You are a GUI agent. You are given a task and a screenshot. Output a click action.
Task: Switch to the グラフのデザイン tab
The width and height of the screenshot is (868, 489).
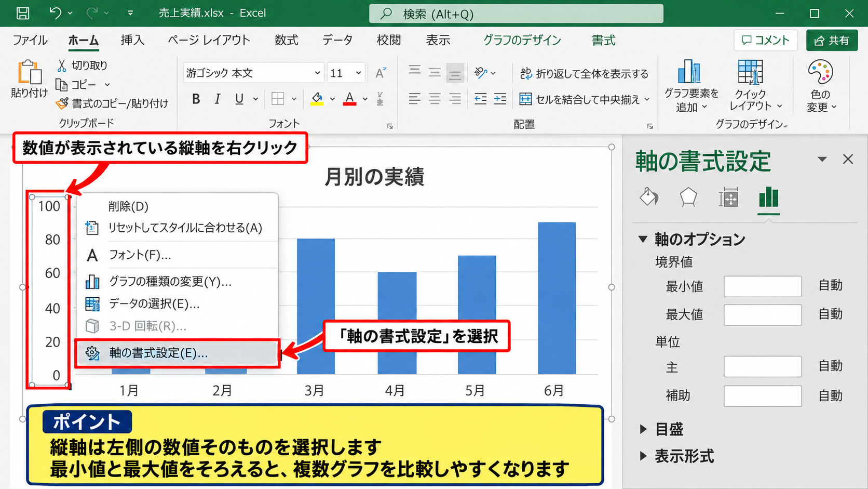pos(522,41)
